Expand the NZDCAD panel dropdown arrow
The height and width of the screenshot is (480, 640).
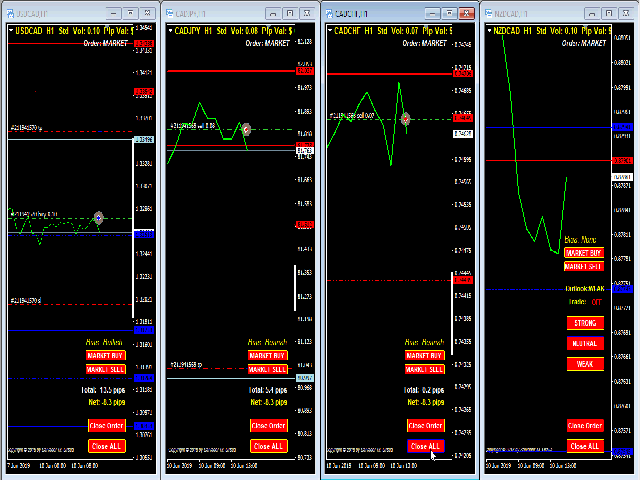(487, 31)
